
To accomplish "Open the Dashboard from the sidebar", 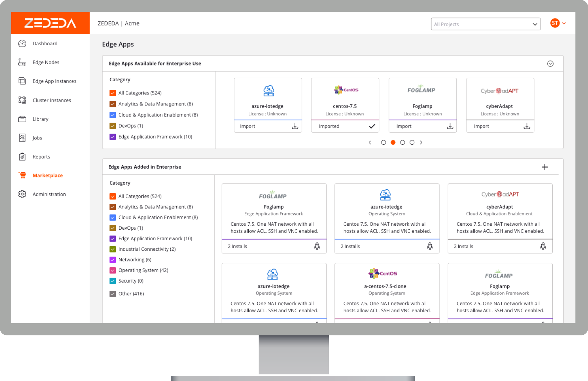I will point(45,43).
